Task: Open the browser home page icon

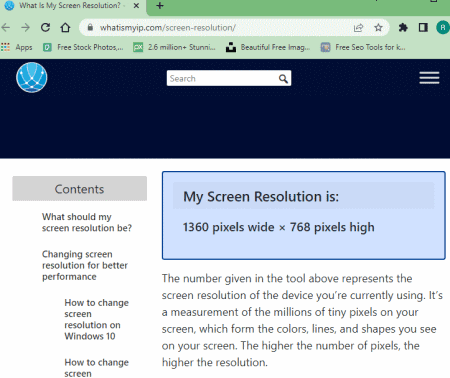Action: (65, 27)
